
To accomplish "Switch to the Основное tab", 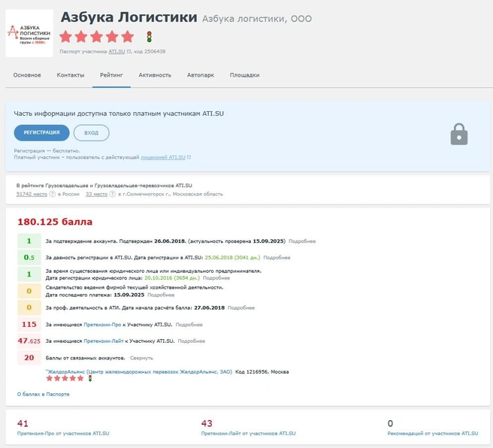I will pyautogui.click(x=27, y=75).
